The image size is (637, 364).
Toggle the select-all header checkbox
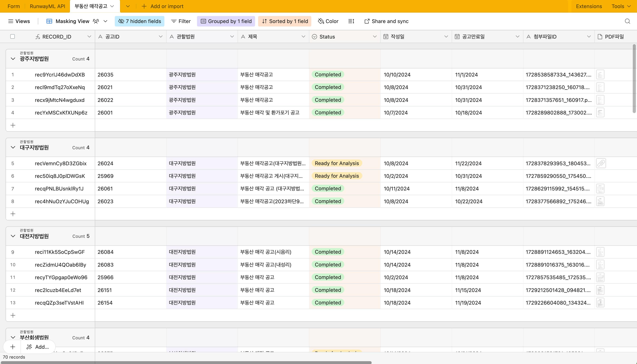click(12, 37)
